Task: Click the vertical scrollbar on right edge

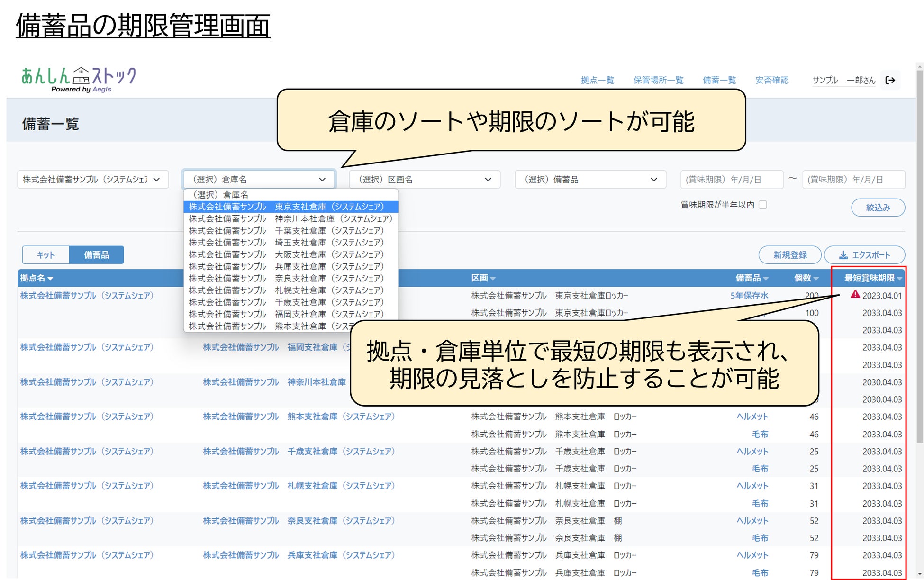Action: tap(919, 256)
